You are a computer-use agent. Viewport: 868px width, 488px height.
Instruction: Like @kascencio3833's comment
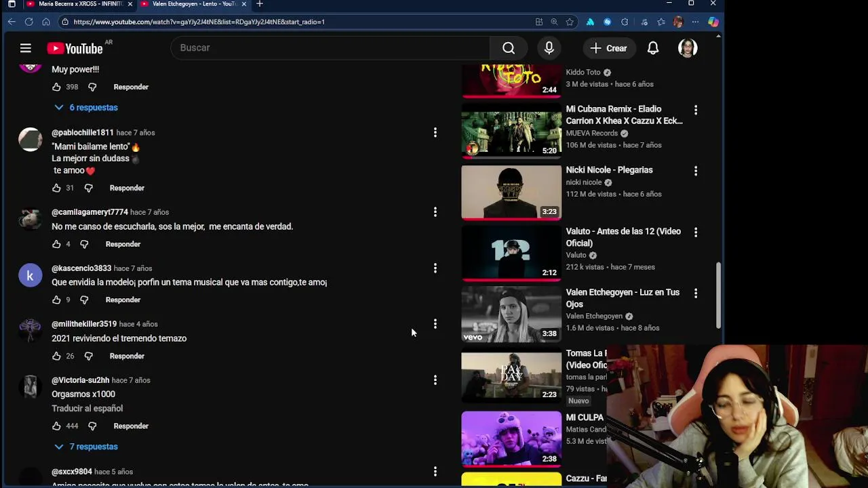(x=56, y=300)
